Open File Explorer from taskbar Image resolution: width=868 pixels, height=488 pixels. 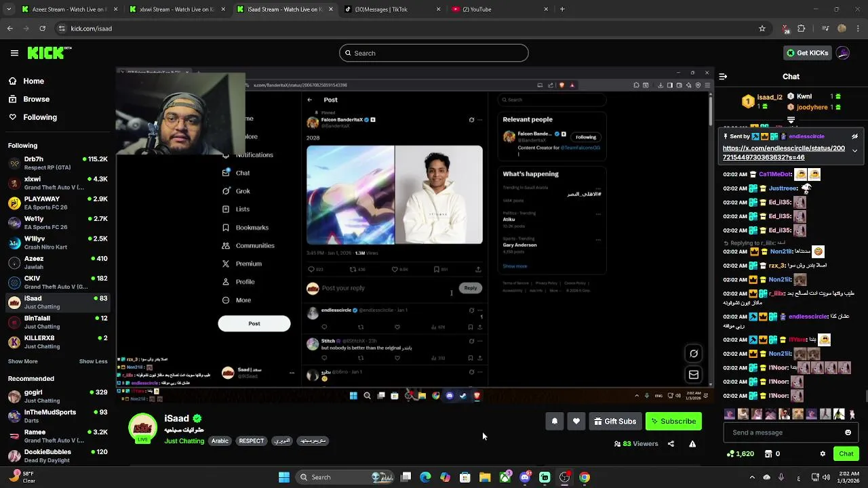point(485,477)
